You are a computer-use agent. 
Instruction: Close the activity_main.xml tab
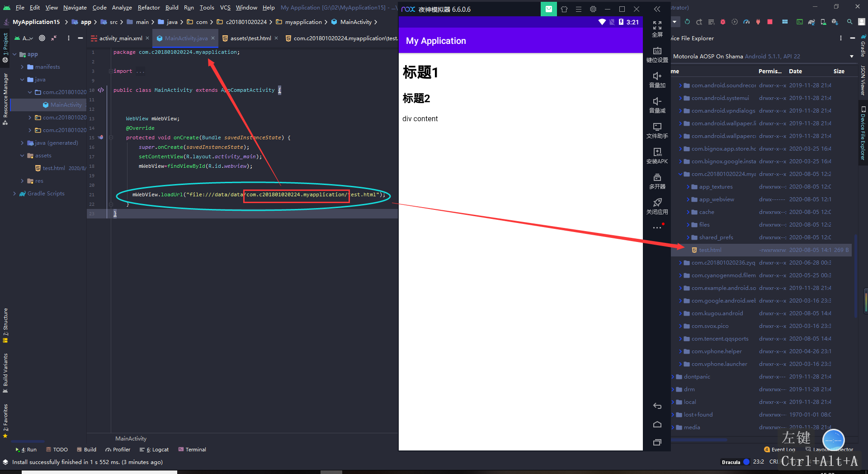(147, 38)
